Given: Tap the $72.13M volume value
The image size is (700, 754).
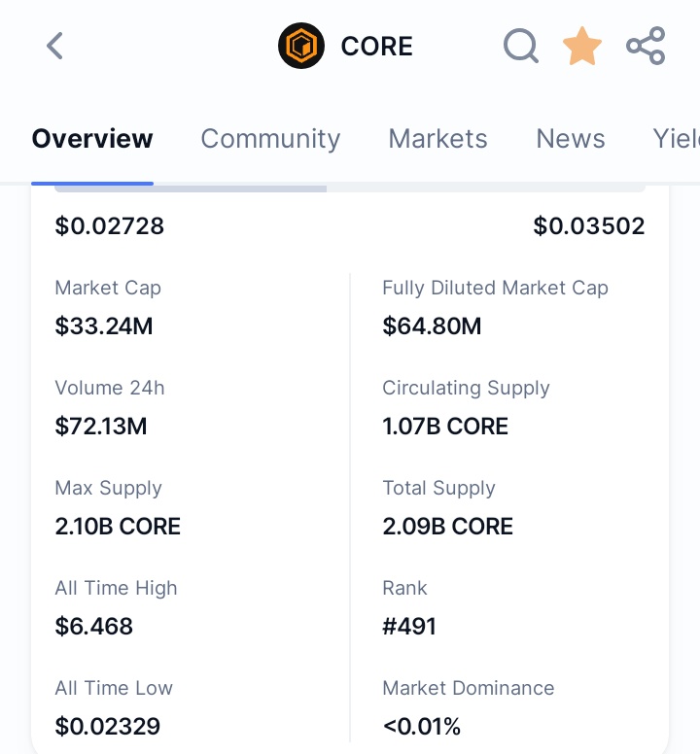Looking at the screenshot, I should [x=101, y=426].
